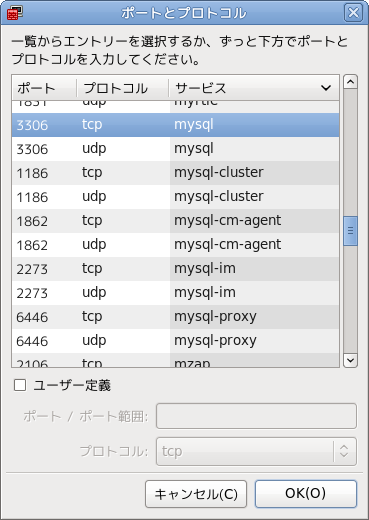Click the firewall icon in title bar
The image size is (369, 520).
pyautogui.click(x=14, y=13)
